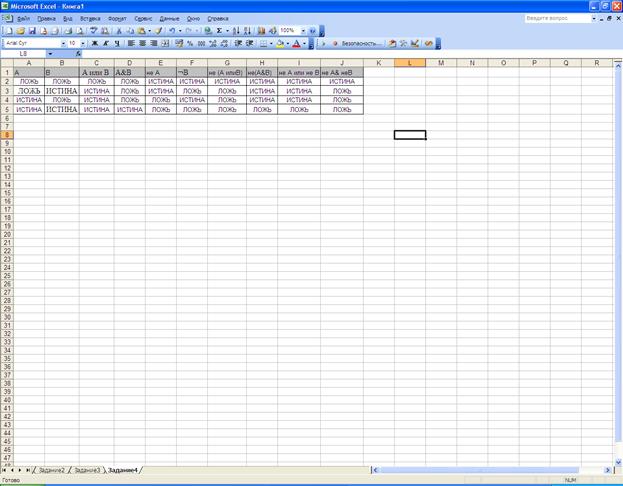623x486 pixels.
Task: Expand the Undo history arrow
Action: click(180, 31)
